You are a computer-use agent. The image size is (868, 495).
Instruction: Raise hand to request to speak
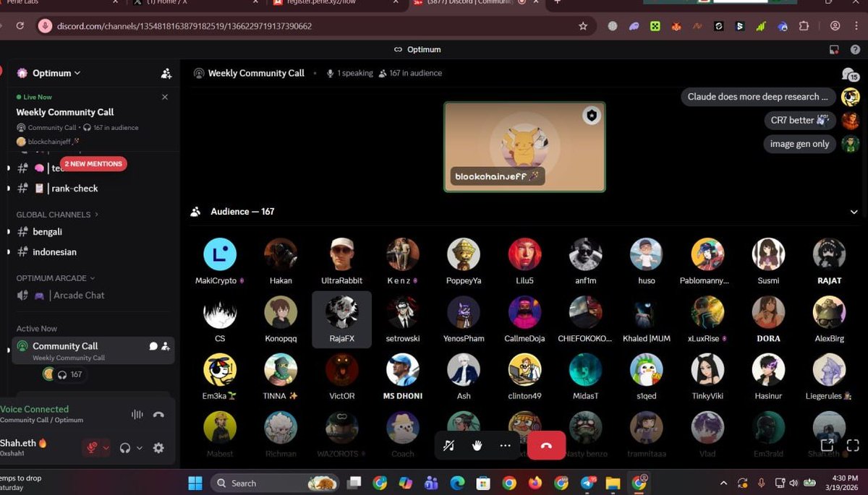pos(477,446)
